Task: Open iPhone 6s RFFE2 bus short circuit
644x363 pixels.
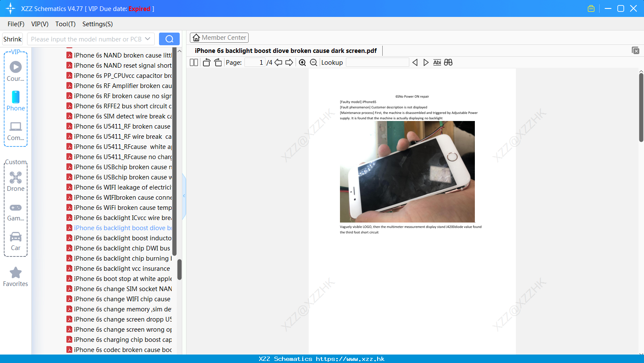Action: tap(120, 106)
